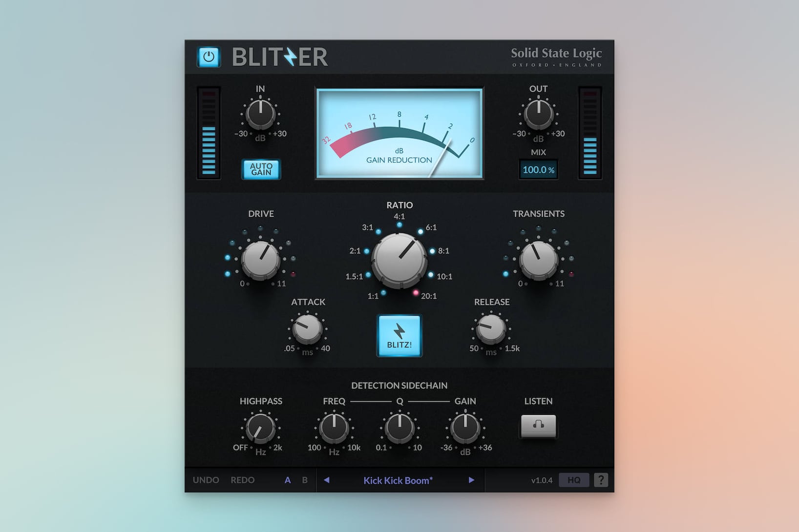The width and height of the screenshot is (799, 532).
Task: Click the Highpass sidechain filter knob
Action: click(x=260, y=428)
